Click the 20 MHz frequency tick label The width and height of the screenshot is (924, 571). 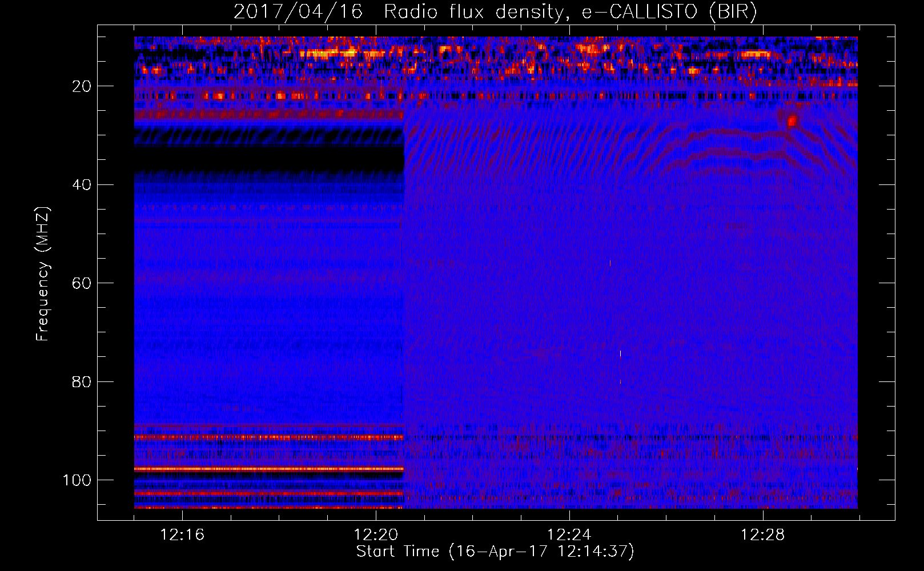point(82,86)
